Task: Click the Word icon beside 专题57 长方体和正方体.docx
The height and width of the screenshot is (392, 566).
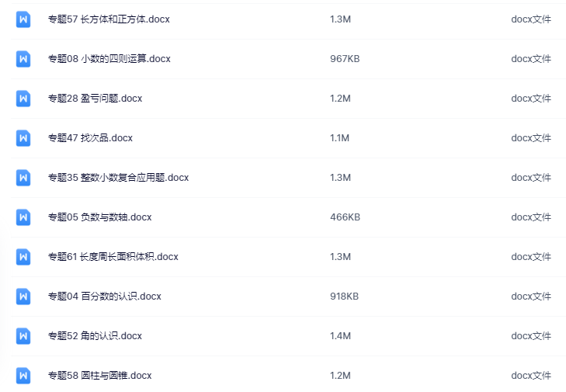Action: tap(23, 19)
